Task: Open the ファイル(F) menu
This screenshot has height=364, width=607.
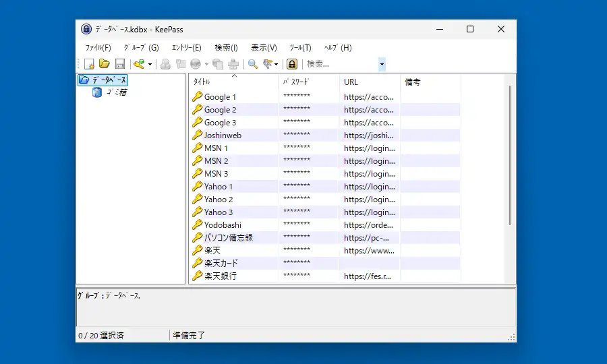Action: [x=98, y=48]
